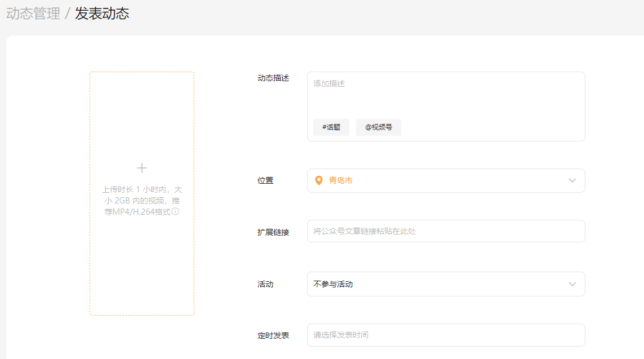Image resolution: width=644 pixels, height=359 pixels.
Task: Open the 定时发表 publish time picker
Action: 446,335
